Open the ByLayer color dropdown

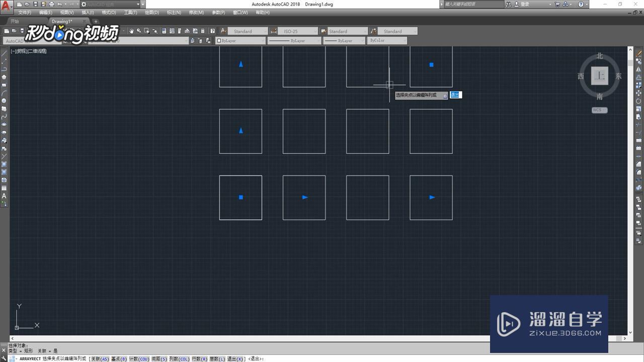click(240, 41)
